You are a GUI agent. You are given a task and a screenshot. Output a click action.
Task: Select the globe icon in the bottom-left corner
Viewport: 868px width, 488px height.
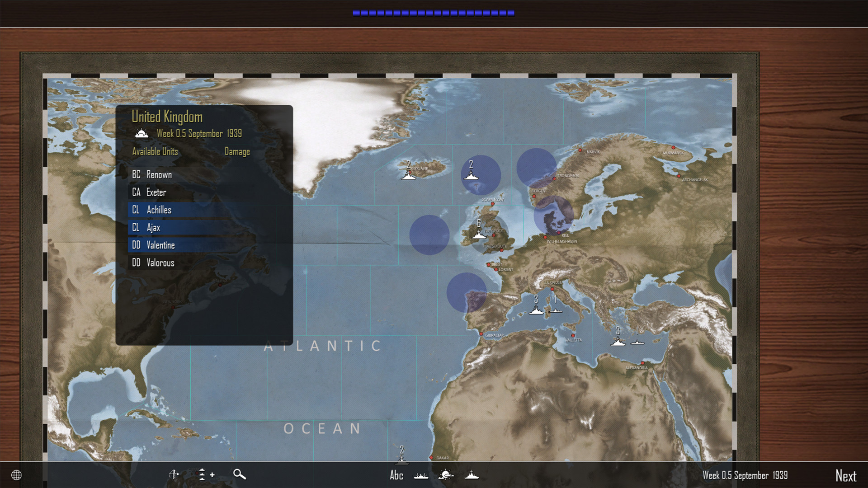16,475
